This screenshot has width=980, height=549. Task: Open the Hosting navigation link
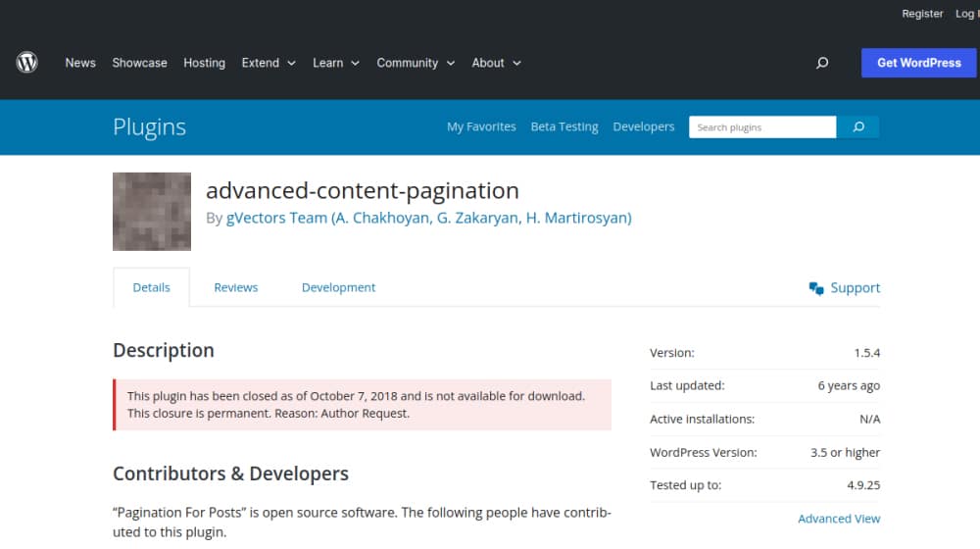tap(205, 63)
